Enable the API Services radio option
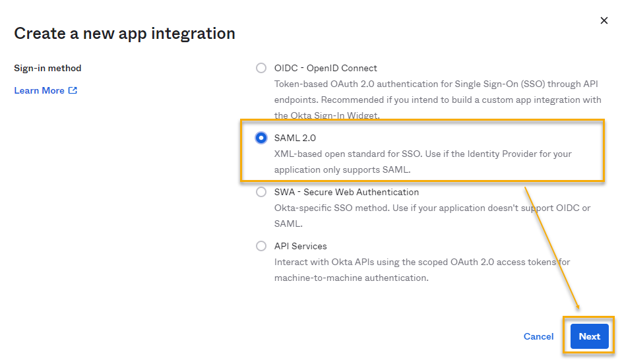622x364 pixels. 261,246
